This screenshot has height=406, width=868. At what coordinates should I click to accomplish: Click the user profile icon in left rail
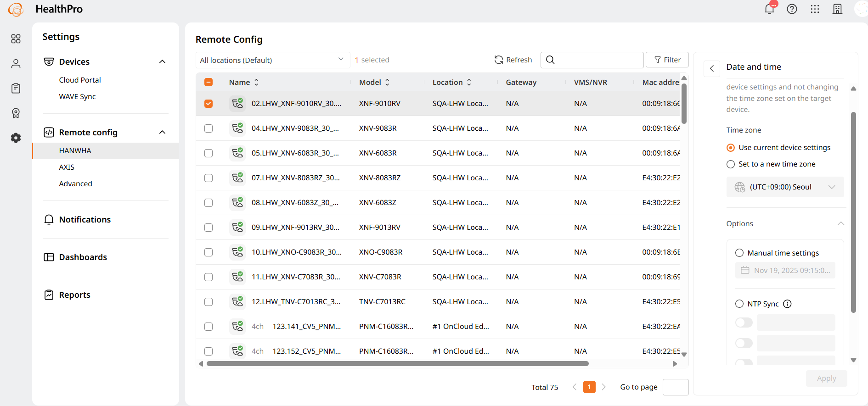coord(16,64)
